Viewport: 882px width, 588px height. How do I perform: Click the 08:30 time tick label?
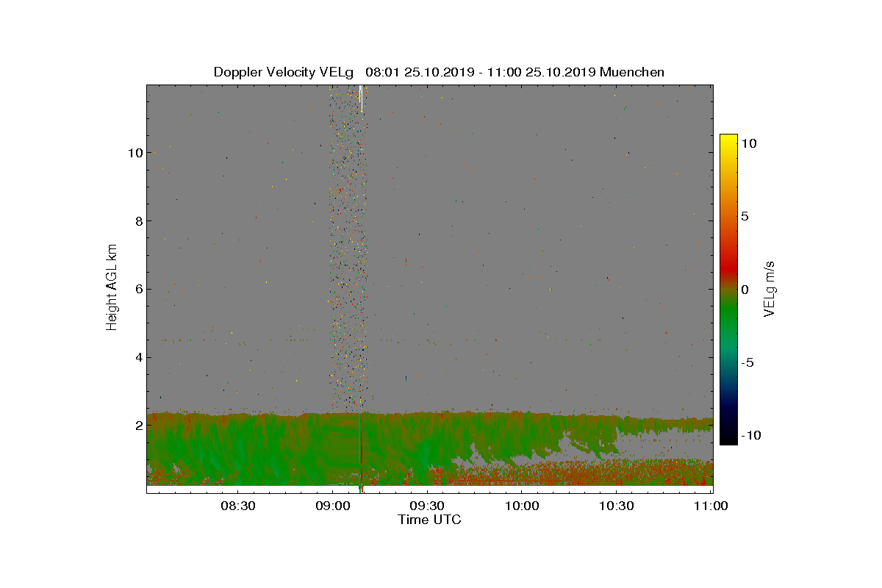coord(238,506)
